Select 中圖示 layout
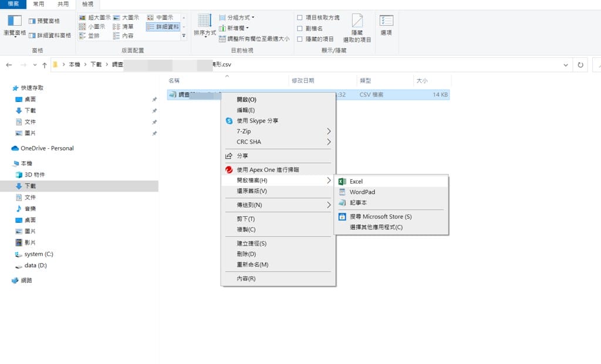This screenshot has width=601, height=364. tap(160, 18)
